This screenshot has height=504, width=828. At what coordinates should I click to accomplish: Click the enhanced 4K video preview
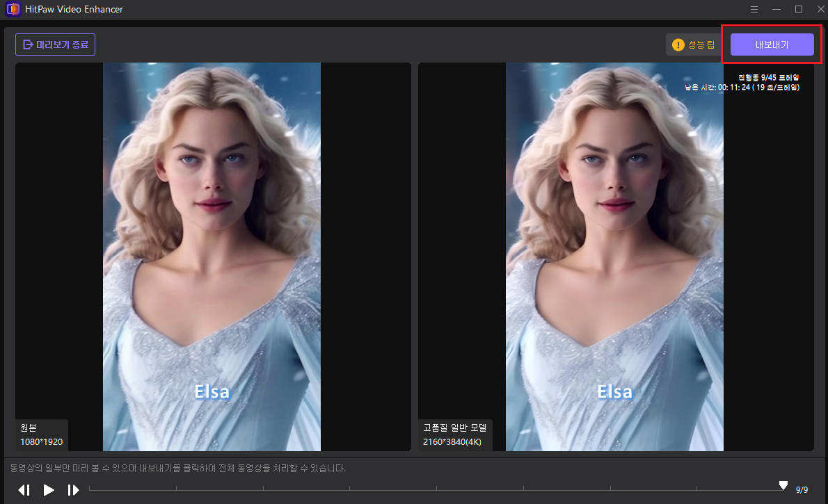click(x=614, y=257)
